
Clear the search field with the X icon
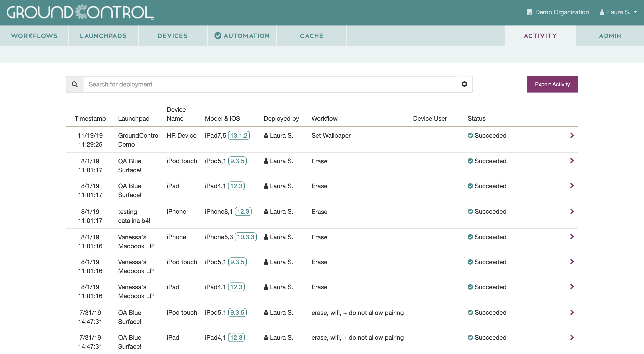click(464, 84)
